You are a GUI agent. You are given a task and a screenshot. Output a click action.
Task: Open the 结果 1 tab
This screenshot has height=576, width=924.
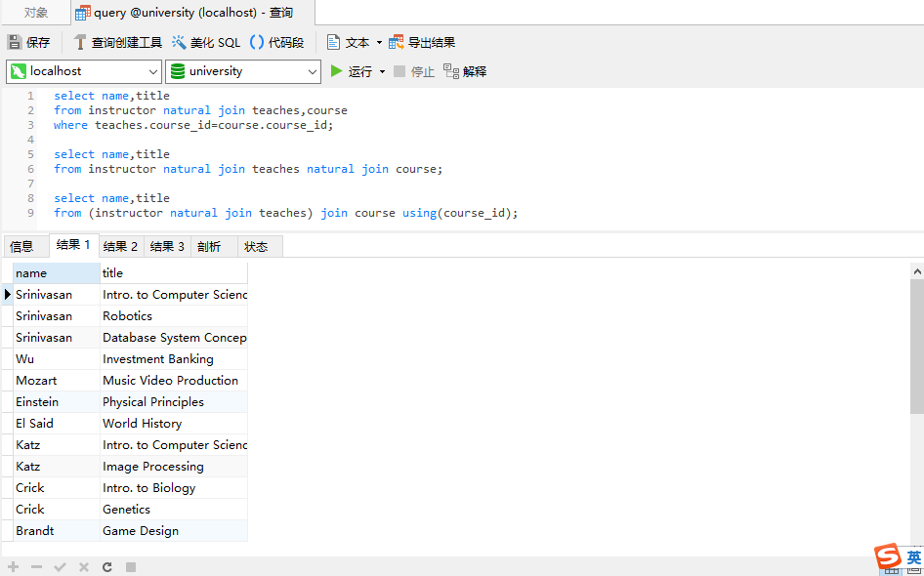pos(73,245)
